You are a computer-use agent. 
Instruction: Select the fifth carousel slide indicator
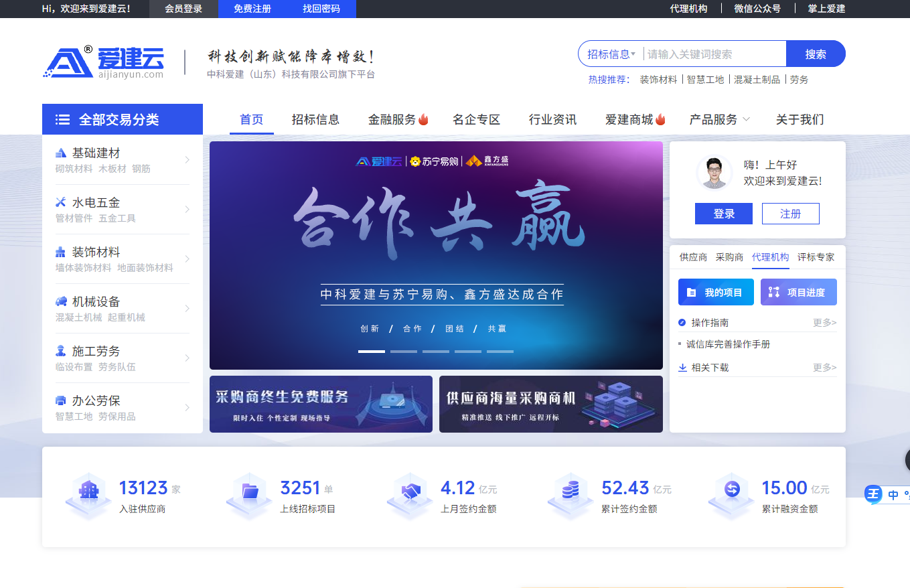(x=500, y=351)
